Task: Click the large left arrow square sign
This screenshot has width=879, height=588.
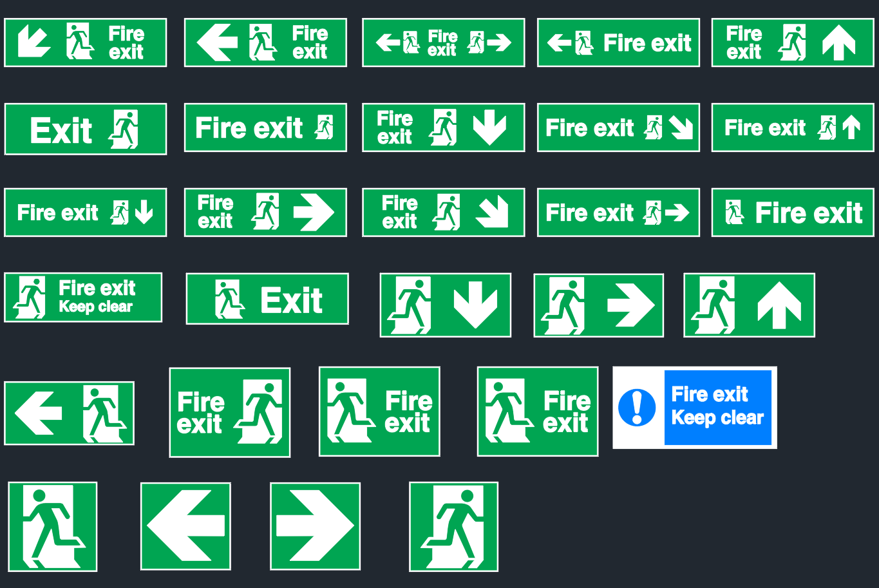Action: click(x=185, y=527)
